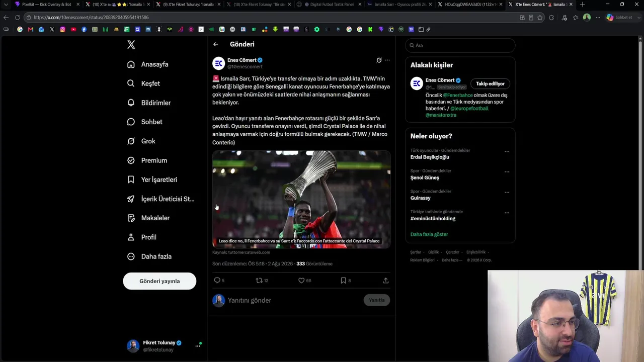Bookmark the post with the bookmark icon
This screenshot has height=362, width=644.
point(346,281)
